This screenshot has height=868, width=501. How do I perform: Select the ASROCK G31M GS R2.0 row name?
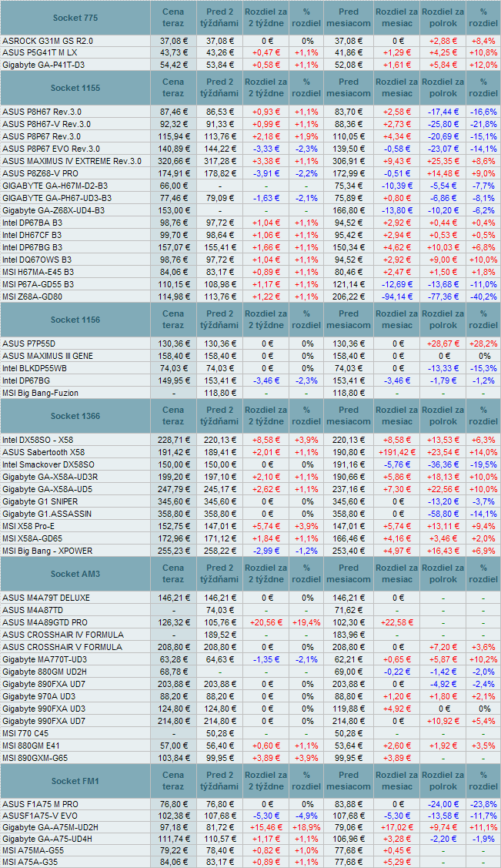pos(48,41)
